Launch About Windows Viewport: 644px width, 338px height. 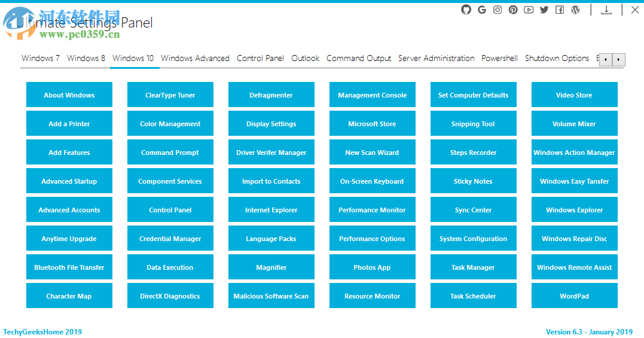tap(69, 95)
